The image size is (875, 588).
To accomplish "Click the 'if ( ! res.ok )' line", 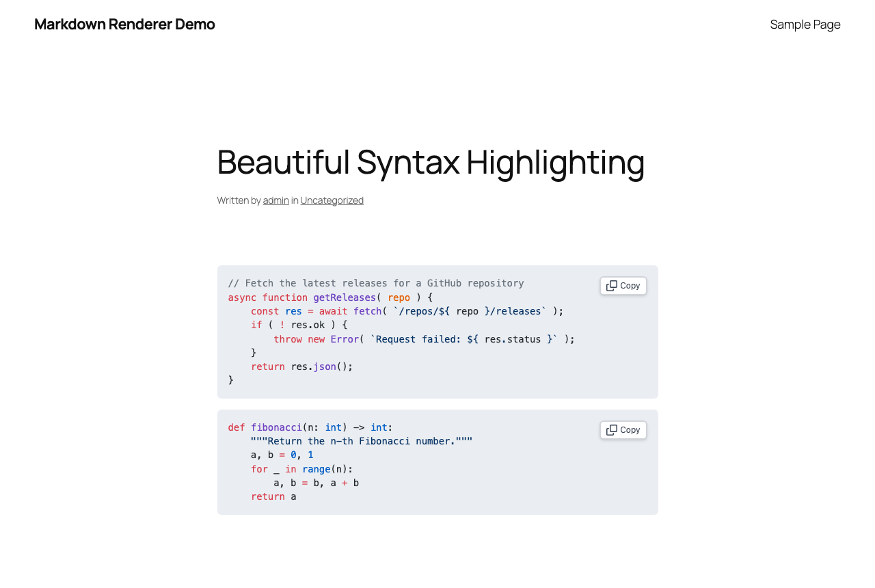I will pyautogui.click(x=299, y=325).
